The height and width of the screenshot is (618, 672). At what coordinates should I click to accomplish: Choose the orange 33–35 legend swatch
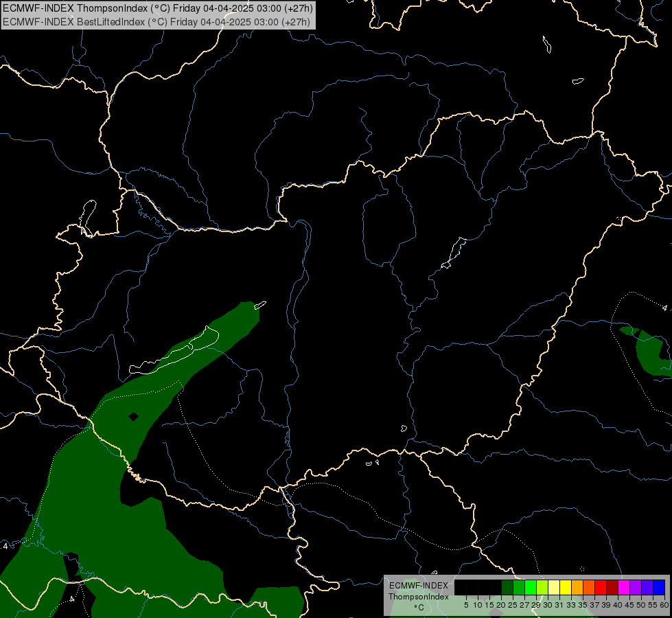click(x=577, y=587)
